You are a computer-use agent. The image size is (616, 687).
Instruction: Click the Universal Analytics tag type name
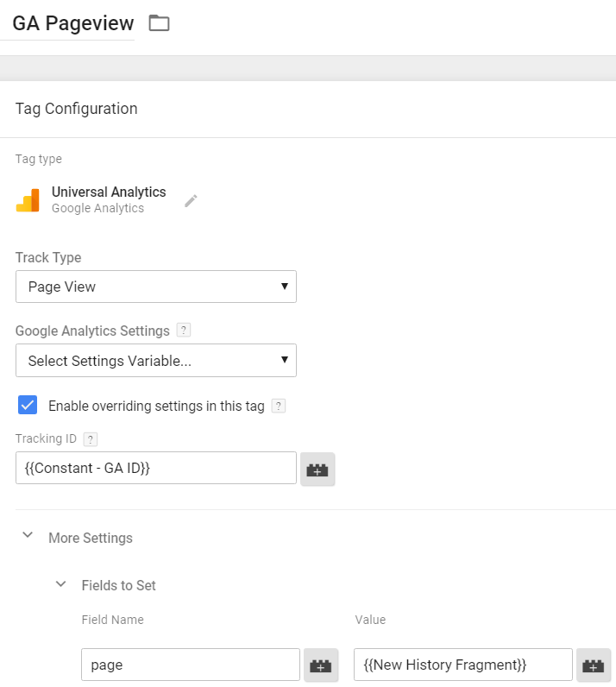(x=109, y=192)
